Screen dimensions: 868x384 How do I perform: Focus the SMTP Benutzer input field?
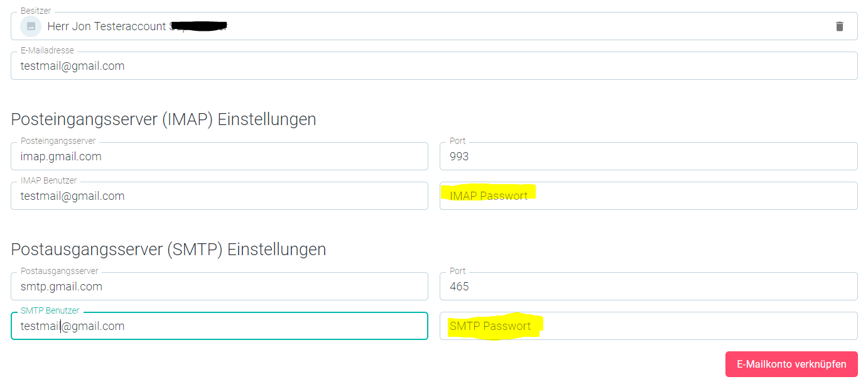click(x=219, y=326)
